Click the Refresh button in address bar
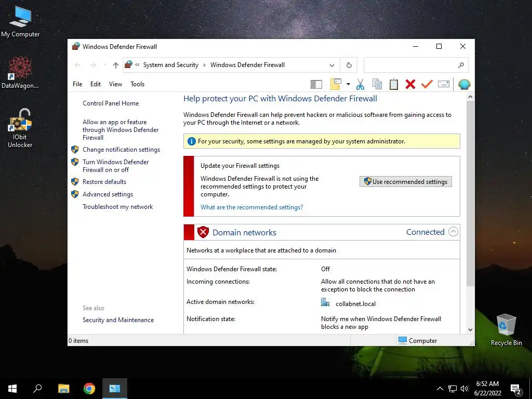This screenshot has width=532, height=399. [349, 65]
